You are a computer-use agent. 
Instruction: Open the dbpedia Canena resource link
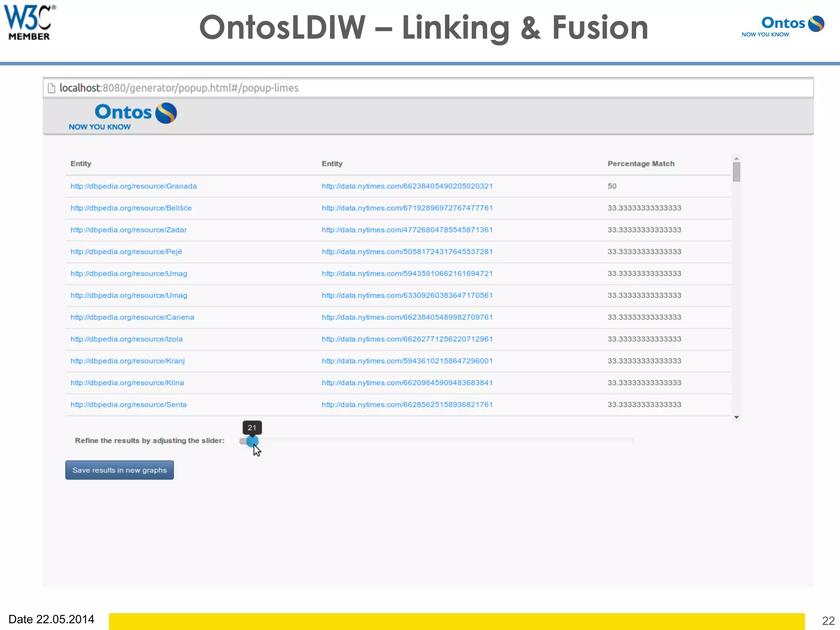pyautogui.click(x=132, y=317)
